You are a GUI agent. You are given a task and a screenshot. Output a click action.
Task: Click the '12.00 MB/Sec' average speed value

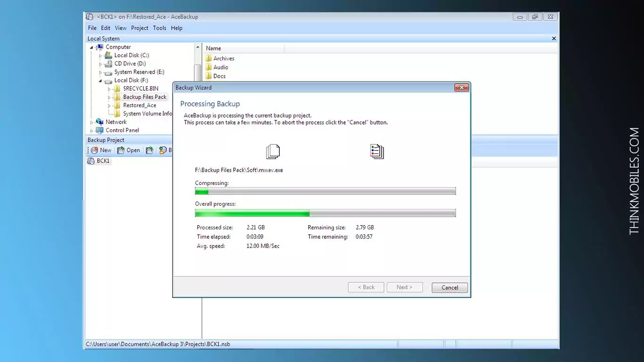(263, 246)
